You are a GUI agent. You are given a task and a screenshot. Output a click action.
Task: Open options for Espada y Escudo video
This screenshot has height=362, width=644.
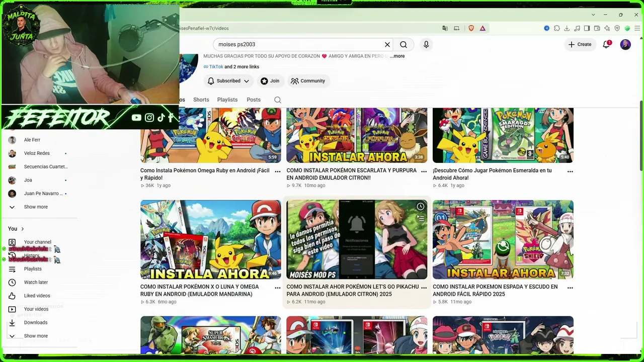pos(570,288)
